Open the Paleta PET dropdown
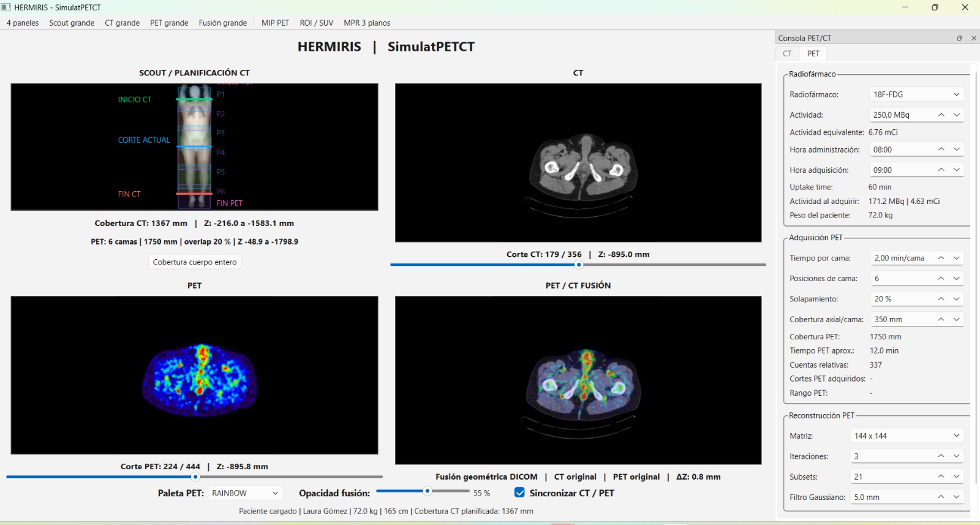The width and height of the screenshot is (980, 525). [x=245, y=493]
